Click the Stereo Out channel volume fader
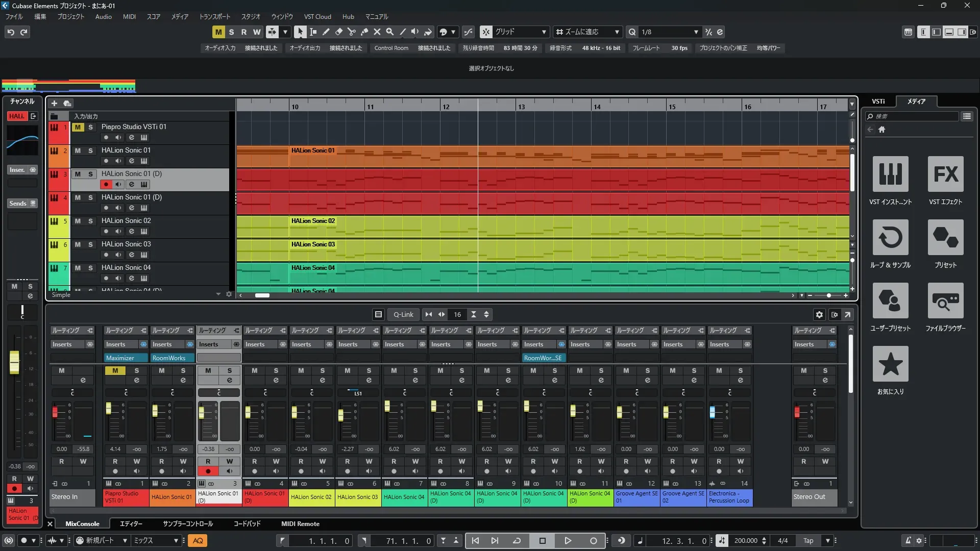Image resolution: width=980 pixels, height=551 pixels. tap(797, 412)
